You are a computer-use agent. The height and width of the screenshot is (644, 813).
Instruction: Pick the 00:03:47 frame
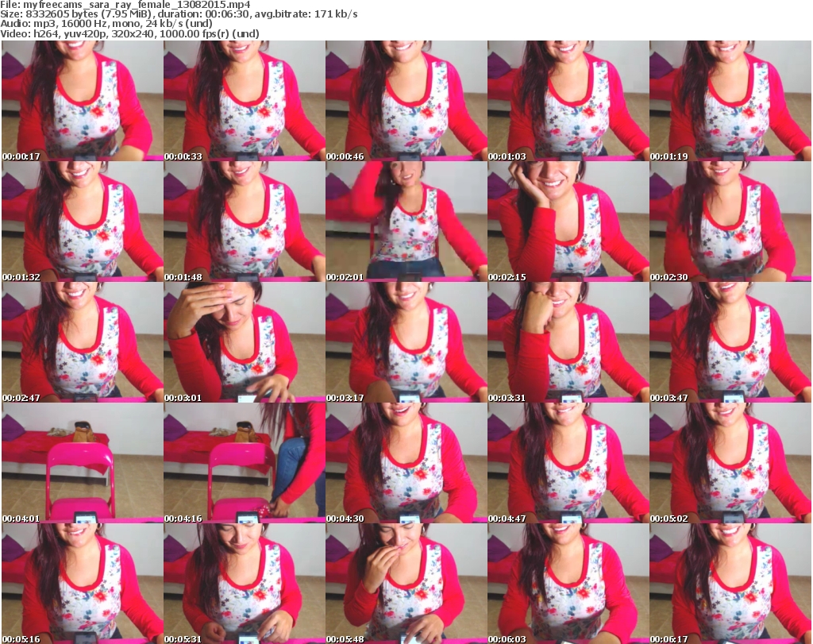click(x=730, y=342)
